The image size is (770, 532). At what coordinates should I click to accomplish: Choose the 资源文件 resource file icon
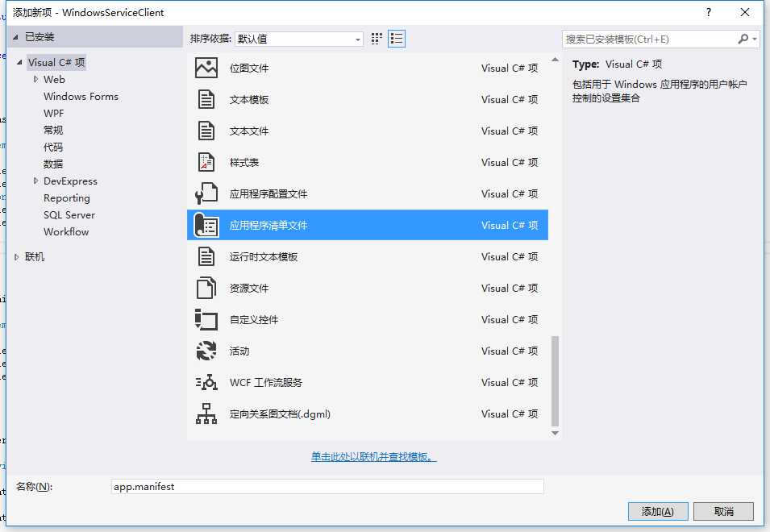pyautogui.click(x=206, y=288)
